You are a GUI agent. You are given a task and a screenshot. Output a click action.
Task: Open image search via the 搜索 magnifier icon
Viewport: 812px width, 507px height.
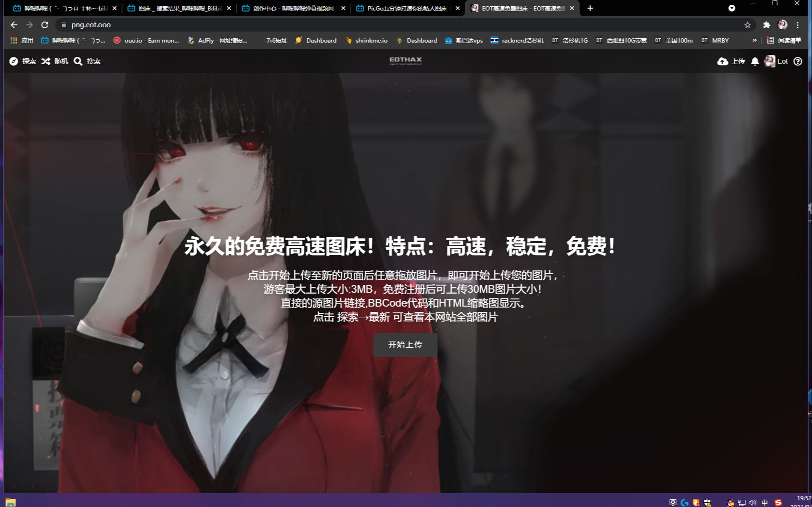78,61
